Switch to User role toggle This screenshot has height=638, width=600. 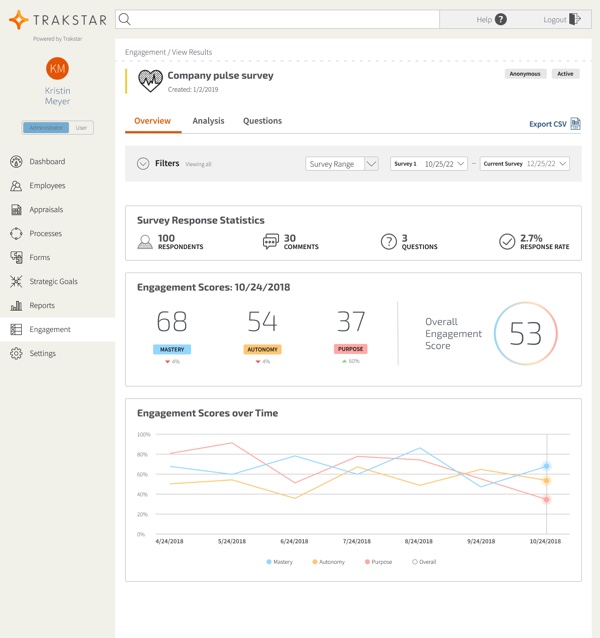[x=81, y=128]
